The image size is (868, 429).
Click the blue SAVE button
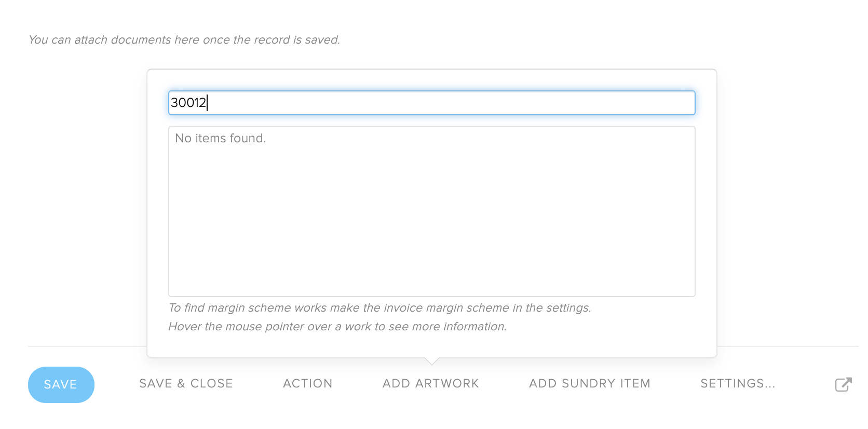(x=61, y=385)
